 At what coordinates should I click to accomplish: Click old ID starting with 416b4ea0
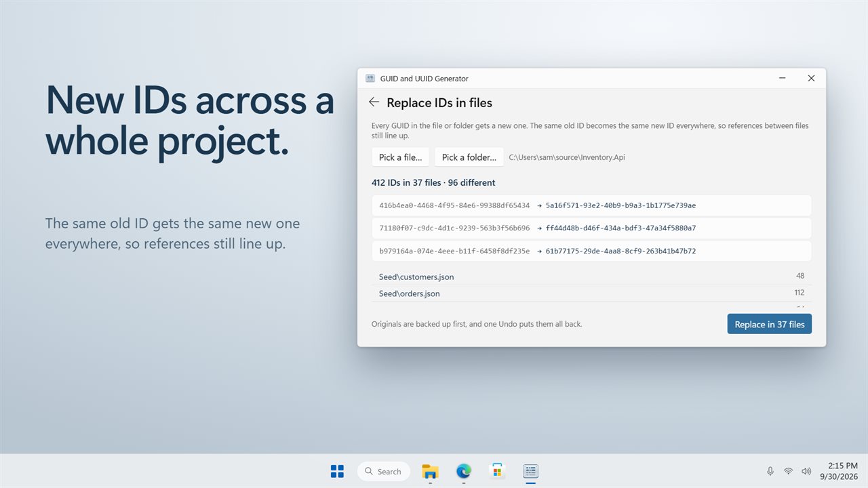click(x=454, y=205)
